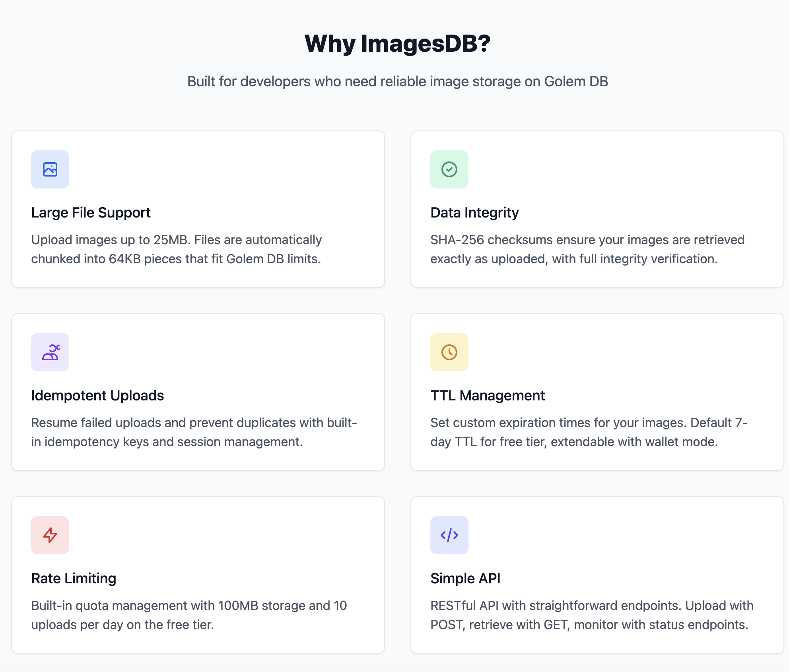This screenshot has width=789, height=672.
Task: Click the 25MB upload limit description text
Action: (x=177, y=249)
